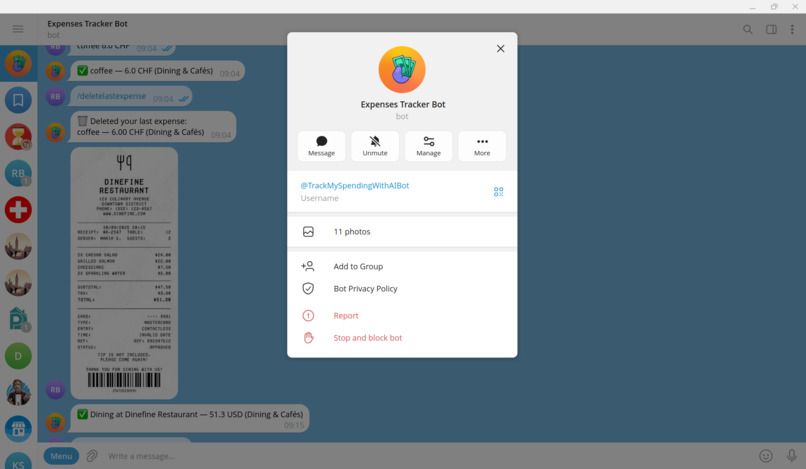Restore down the Telegram window
Screen dimensions: 806x469
(x=774, y=7)
